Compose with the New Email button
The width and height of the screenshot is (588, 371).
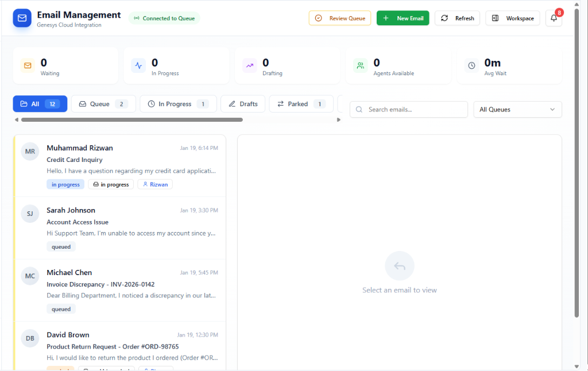(403, 18)
